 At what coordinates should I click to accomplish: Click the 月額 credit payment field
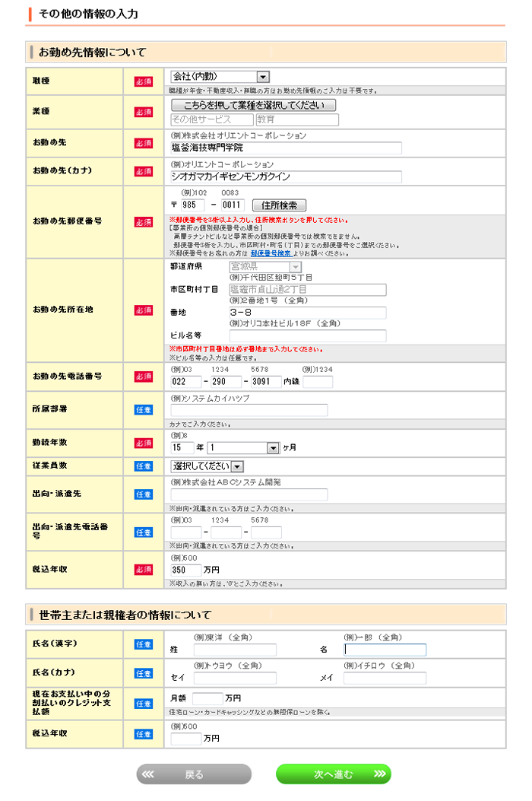click(x=207, y=698)
